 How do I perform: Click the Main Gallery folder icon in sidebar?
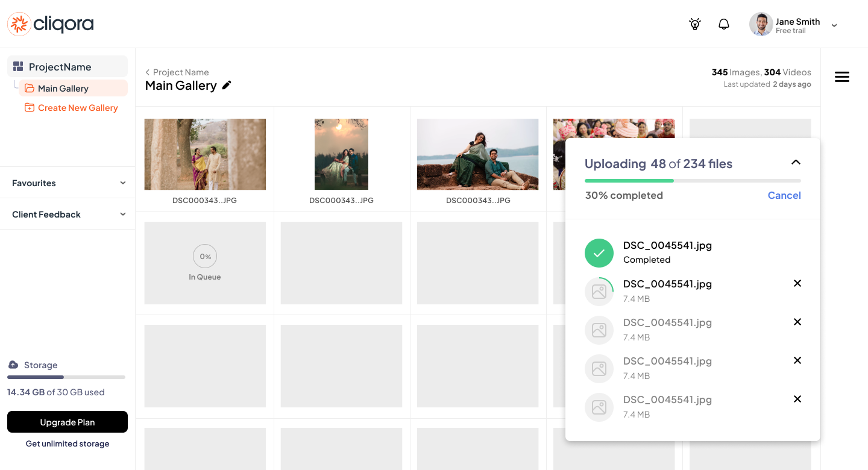click(29, 89)
